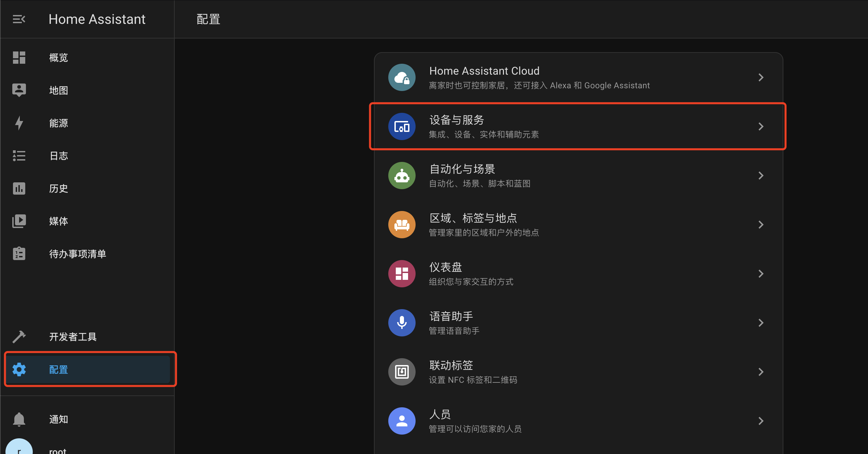Image resolution: width=868 pixels, height=454 pixels.
Task: Click description 管理语音助手
Action: 454,331
